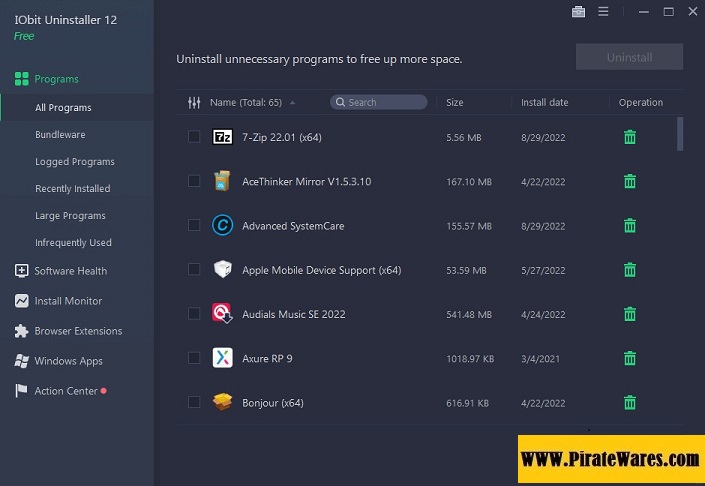The height and width of the screenshot is (486, 705).
Task: Check the box for AceThinker Mirror
Action: (194, 182)
